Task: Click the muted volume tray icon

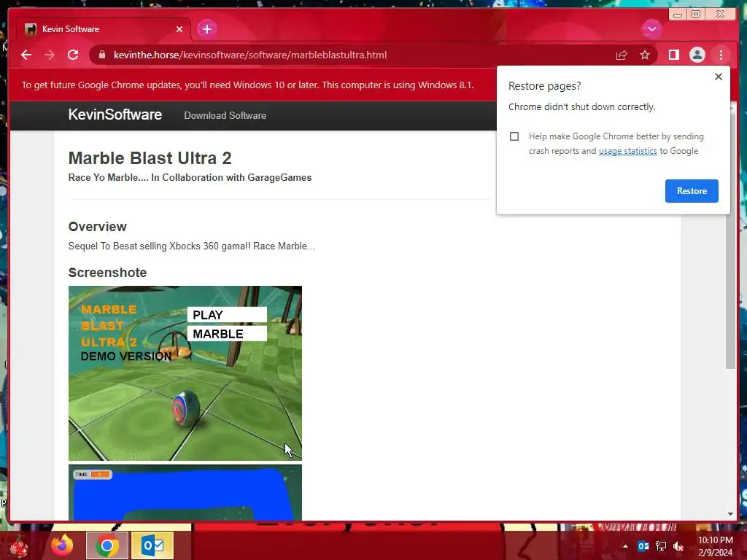Action: point(678,546)
